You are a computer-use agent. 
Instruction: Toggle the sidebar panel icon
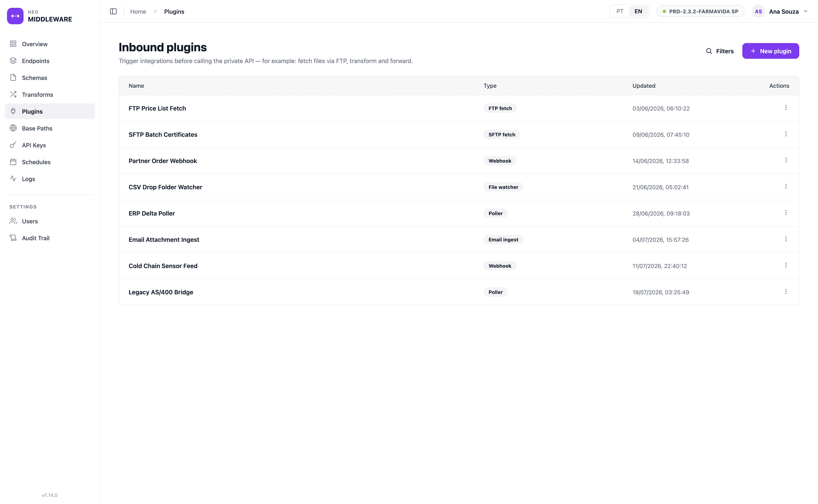pos(113,11)
